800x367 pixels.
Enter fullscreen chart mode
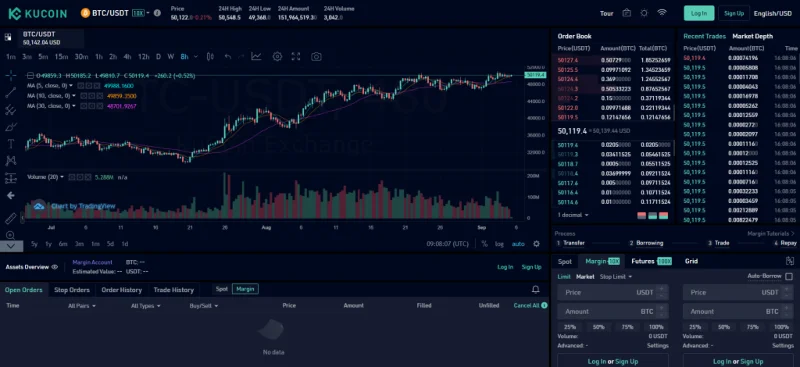point(296,57)
